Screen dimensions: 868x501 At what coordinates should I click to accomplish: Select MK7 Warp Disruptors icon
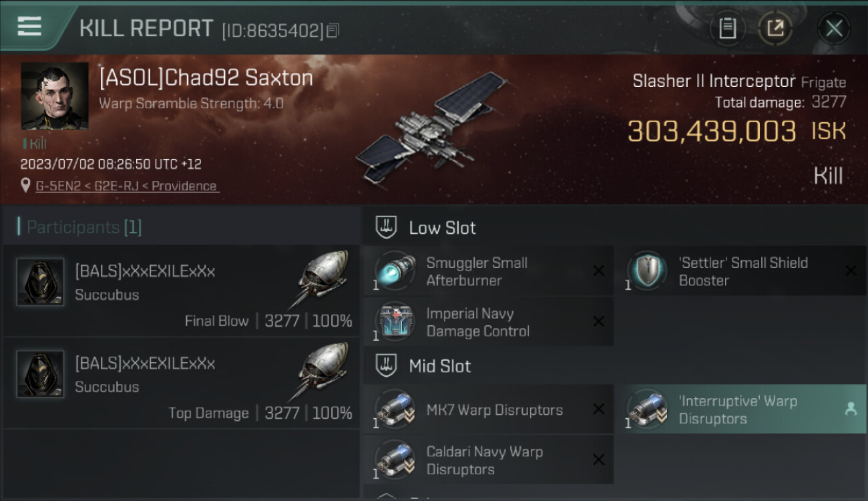pyautogui.click(x=395, y=409)
